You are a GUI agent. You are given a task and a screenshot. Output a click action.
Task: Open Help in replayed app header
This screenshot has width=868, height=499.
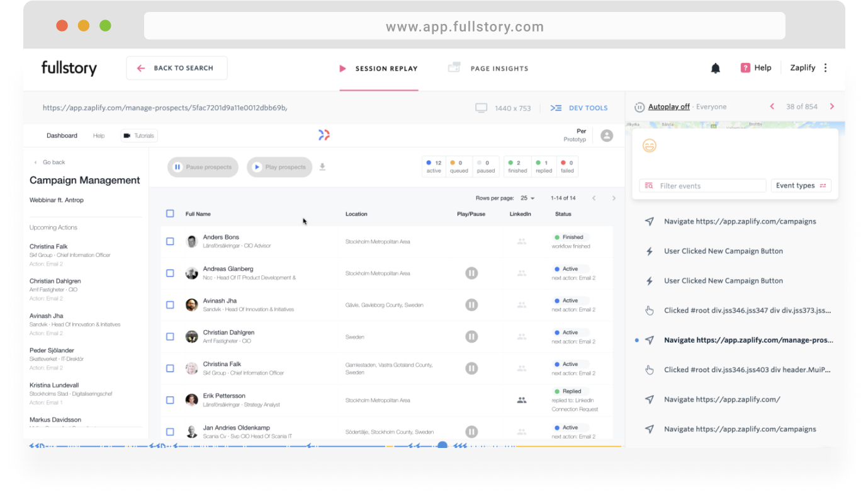tap(99, 135)
